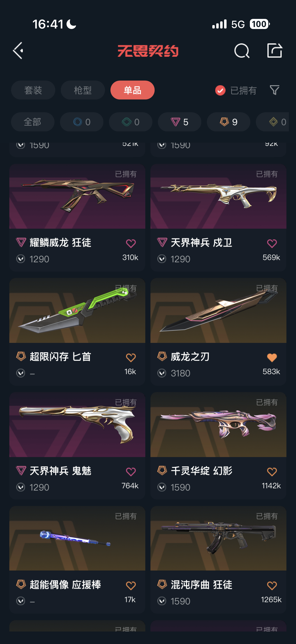The height and width of the screenshot is (644, 296).
Task: Select the 单品 tab
Action: pyautogui.click(x=132, y=90)
